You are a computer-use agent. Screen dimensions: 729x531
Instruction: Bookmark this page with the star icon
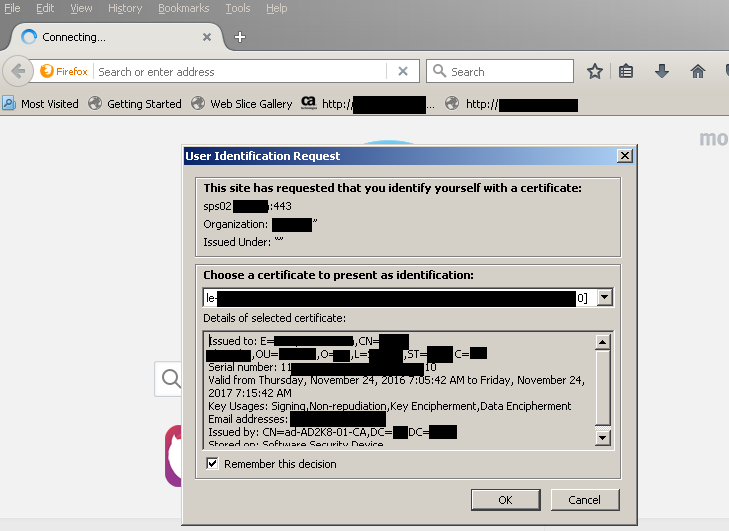(x=594, y=72)
